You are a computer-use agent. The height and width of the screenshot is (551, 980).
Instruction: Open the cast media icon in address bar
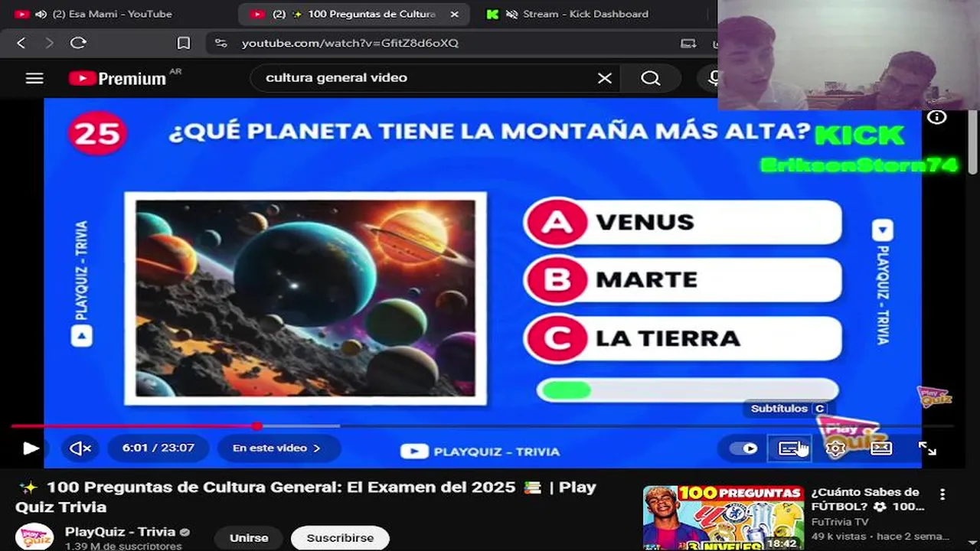point(688,44)
